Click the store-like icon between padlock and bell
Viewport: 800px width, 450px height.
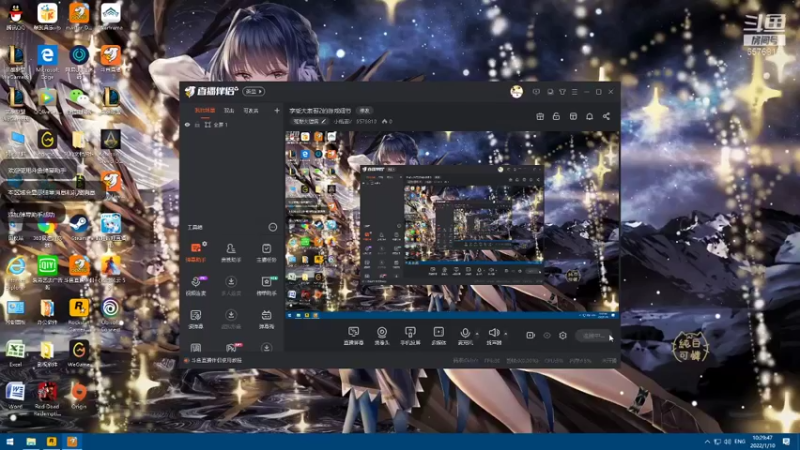[573, 116]
